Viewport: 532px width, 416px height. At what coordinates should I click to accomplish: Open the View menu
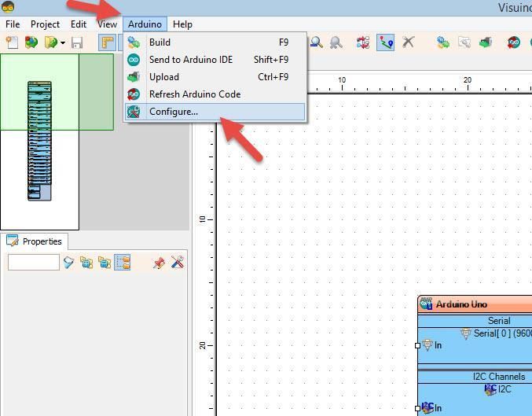107,24
